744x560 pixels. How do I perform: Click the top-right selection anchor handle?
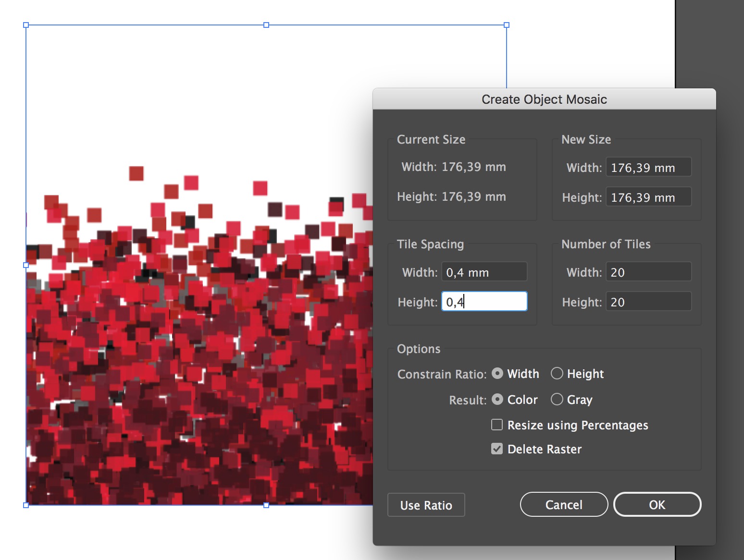[506, 25]
